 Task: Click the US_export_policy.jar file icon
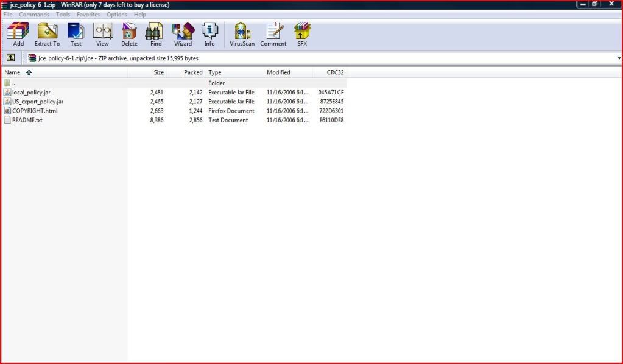pyautogui.click(x=7, y=101)
